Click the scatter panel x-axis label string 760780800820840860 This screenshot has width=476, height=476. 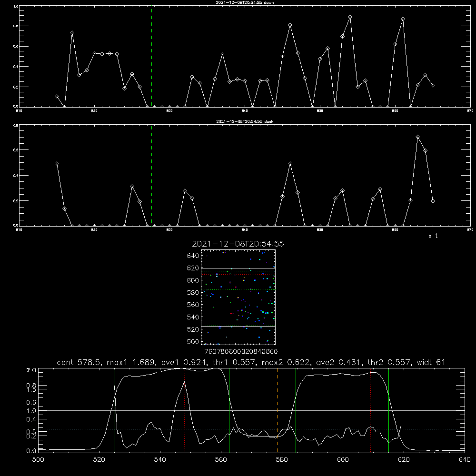tap(241, 351)
